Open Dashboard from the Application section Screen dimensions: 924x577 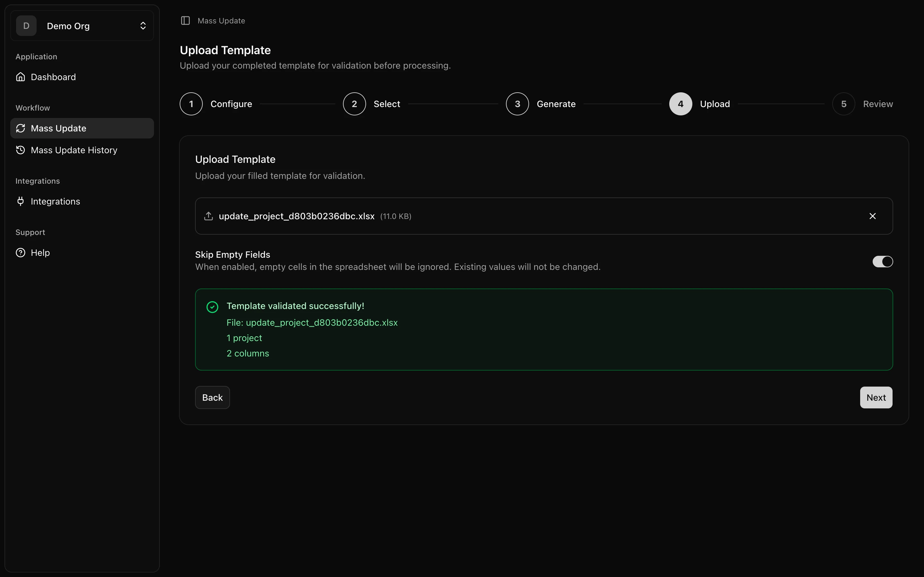(53, 77)
